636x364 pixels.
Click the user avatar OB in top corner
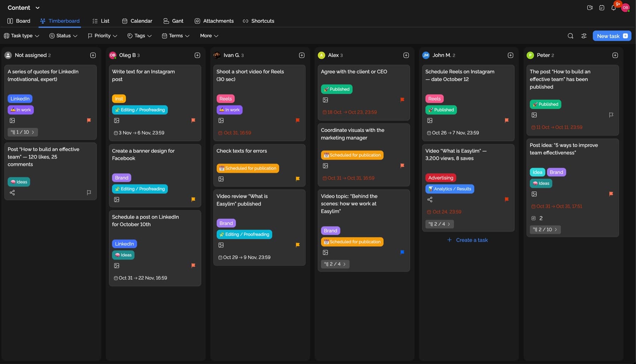(x=625, y=7)
